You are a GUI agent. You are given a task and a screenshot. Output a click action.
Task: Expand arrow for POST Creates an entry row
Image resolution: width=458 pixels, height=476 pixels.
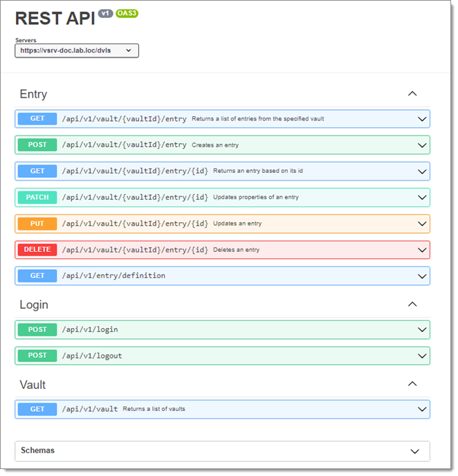(x=422, y=145)
